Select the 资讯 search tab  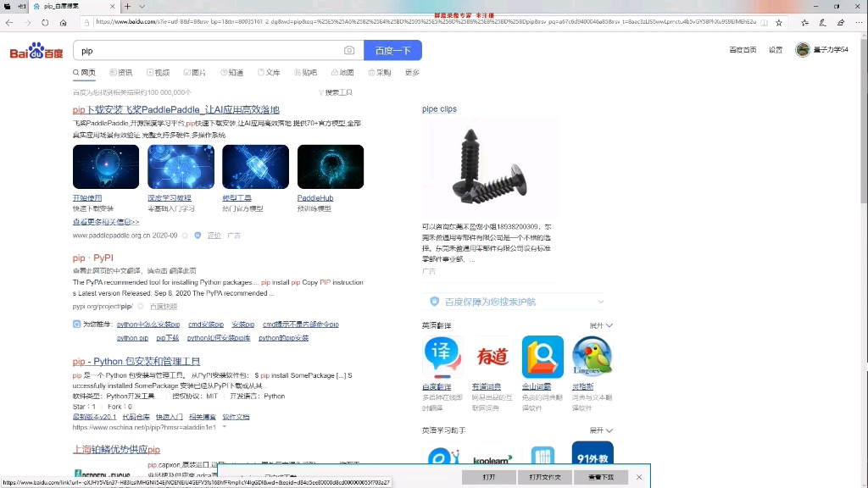point(121,73)
